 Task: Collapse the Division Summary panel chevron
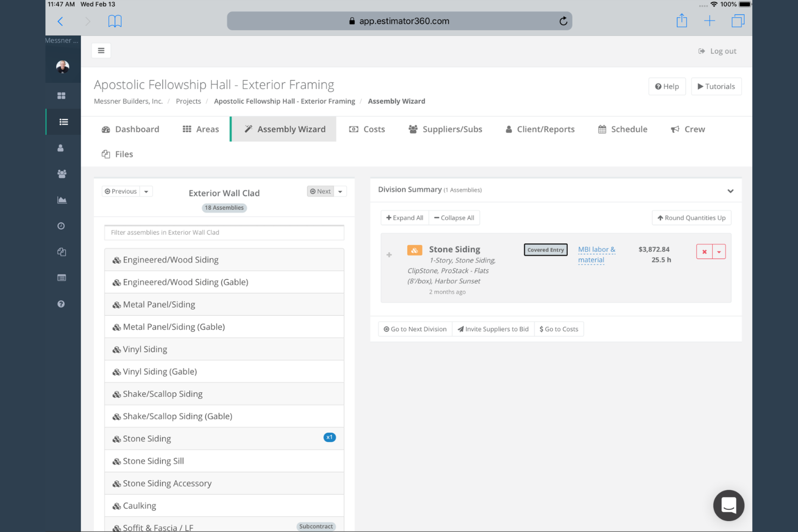[731, 190]
